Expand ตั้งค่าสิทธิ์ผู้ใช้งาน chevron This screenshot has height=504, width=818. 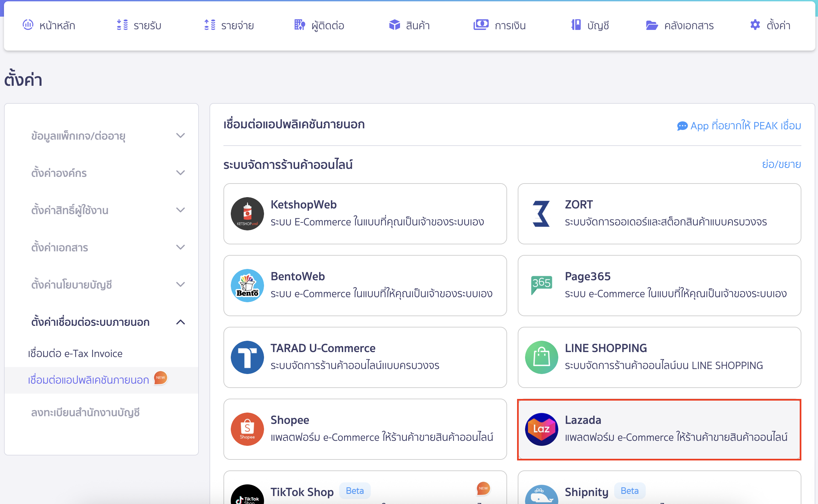180,210
